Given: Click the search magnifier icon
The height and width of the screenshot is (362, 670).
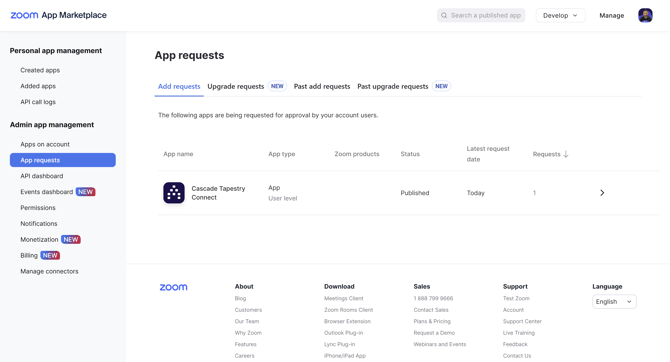Looking at the screenshot, I should click(444, 15).
